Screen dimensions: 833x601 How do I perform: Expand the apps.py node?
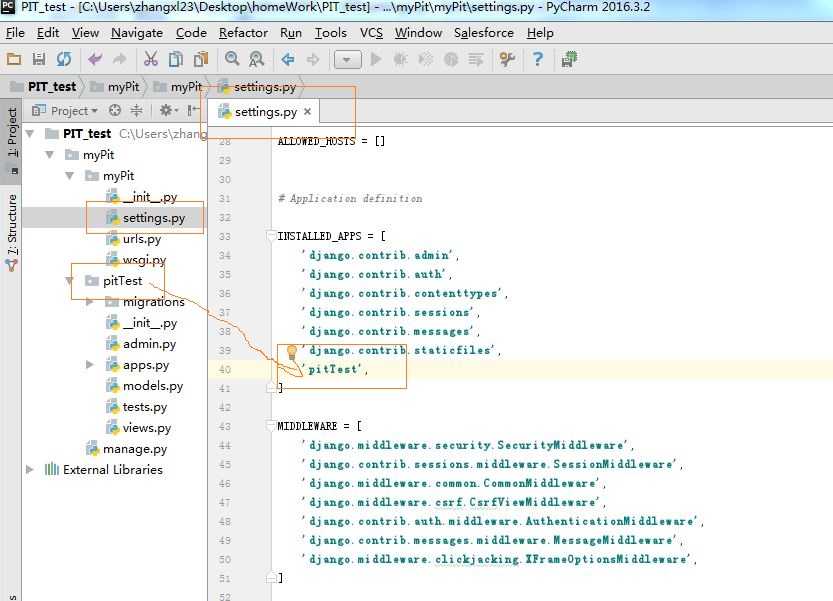90,365
